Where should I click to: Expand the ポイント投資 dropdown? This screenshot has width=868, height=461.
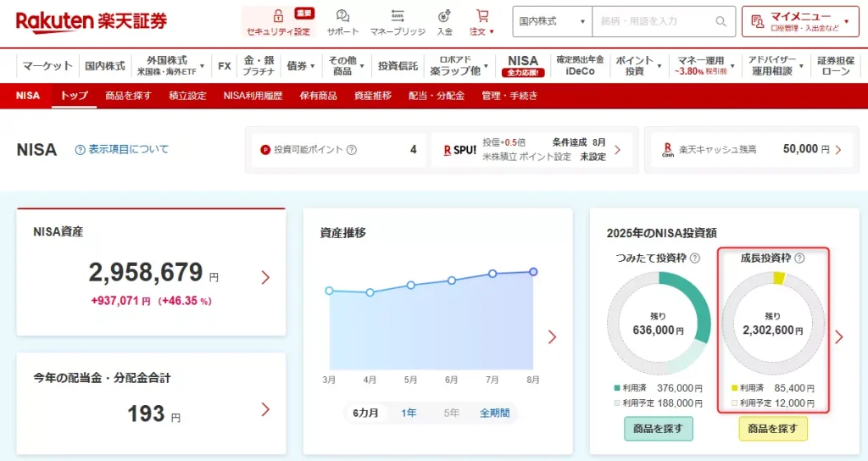[659, 66]
